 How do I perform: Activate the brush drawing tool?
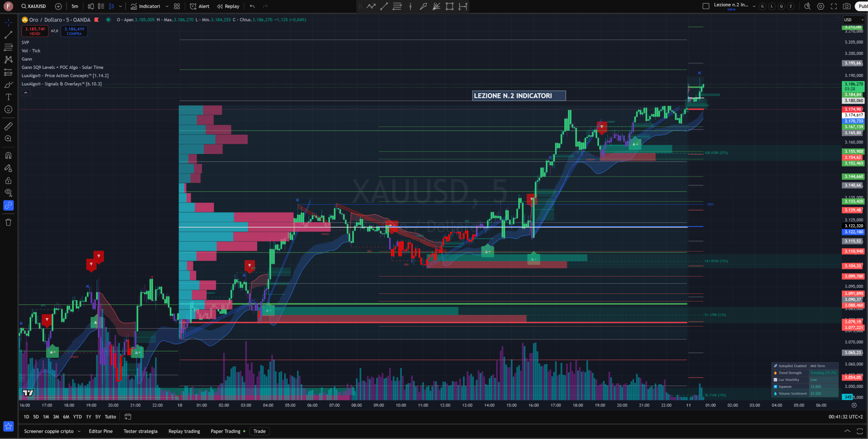tap(8, 85)
